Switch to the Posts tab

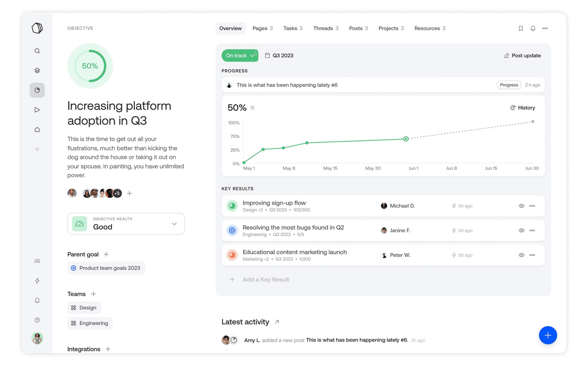point(358,28)
